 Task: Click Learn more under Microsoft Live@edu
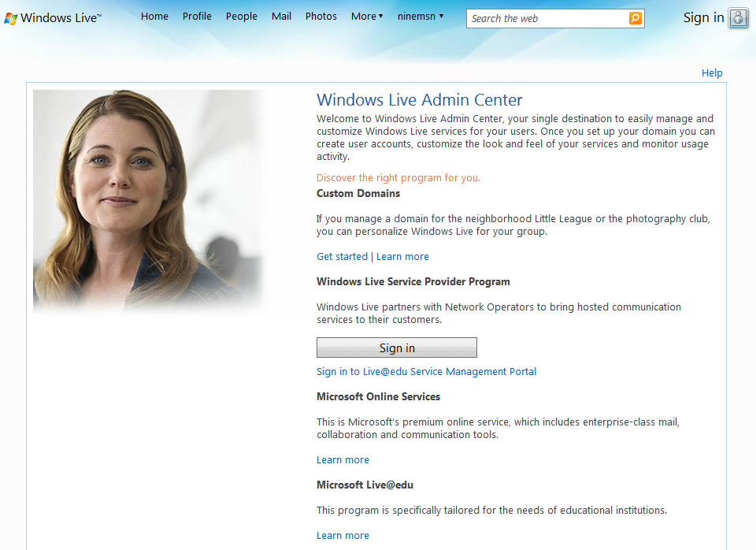pos(343,535)
